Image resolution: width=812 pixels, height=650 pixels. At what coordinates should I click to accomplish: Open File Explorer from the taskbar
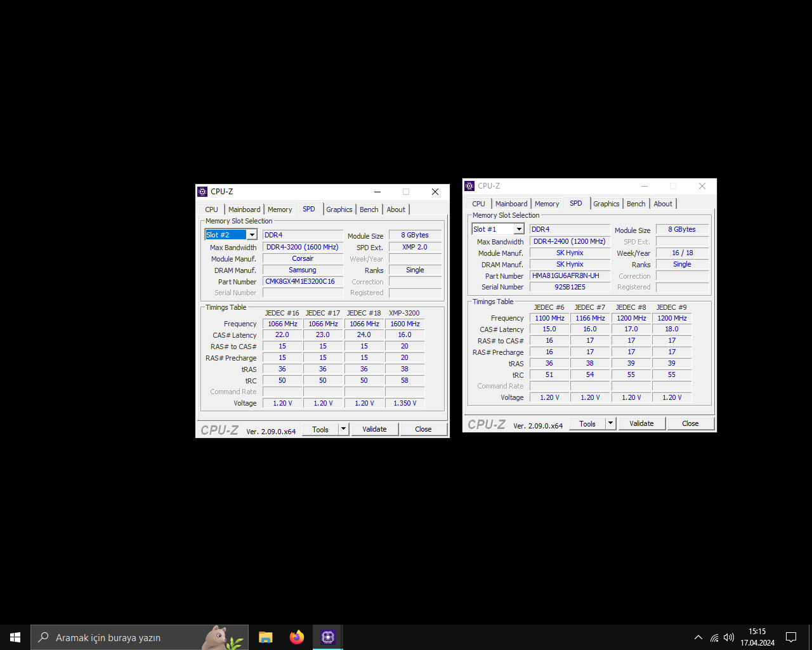[x=265, y=637]
